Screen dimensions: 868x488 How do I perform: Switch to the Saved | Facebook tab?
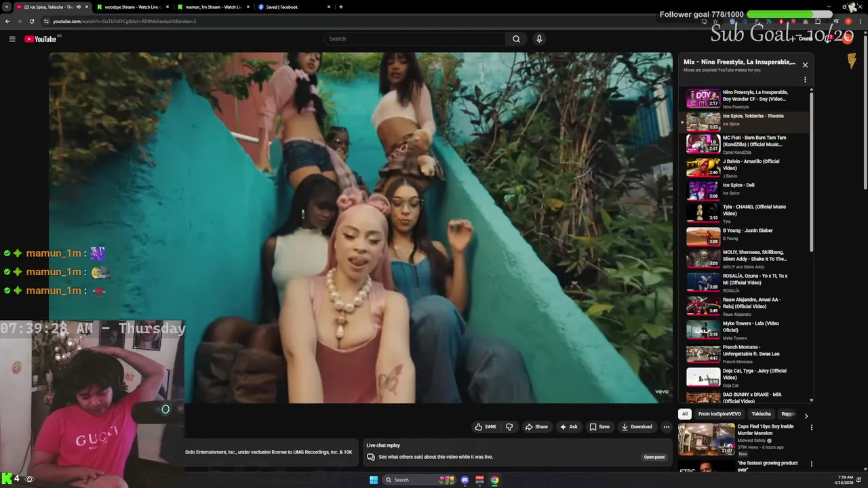pos(294,7)
